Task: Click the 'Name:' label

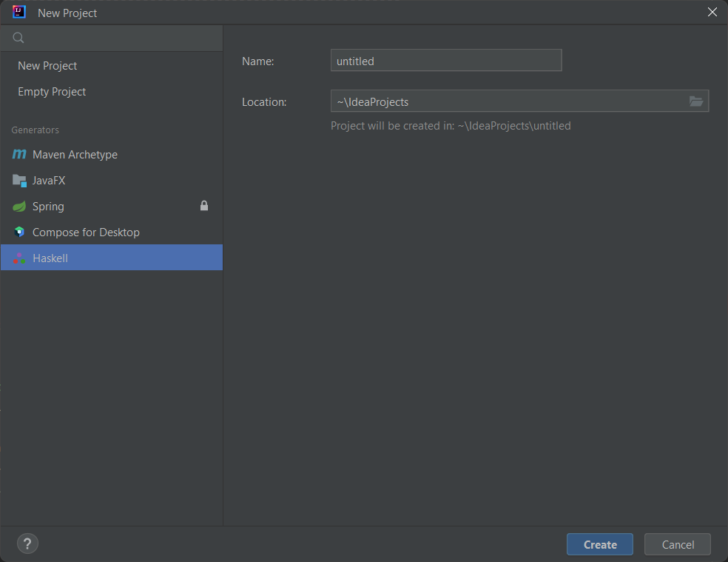Action: [257, 61]
